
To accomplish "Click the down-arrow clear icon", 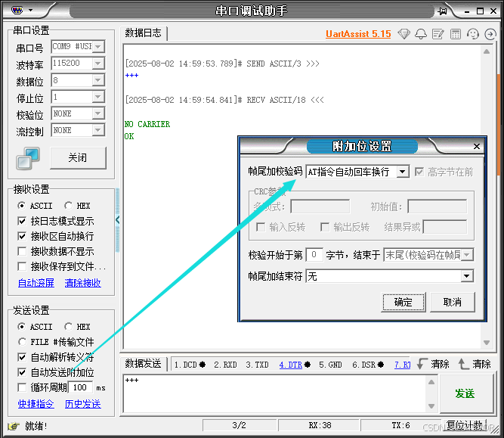I will point(422,364).
